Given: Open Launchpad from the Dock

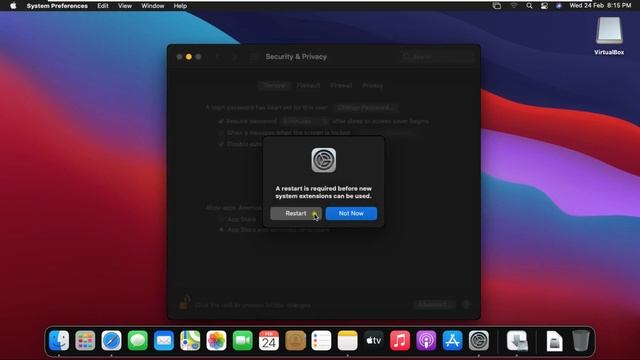Looking at the screenshot, I should click(x=85, y=340).
